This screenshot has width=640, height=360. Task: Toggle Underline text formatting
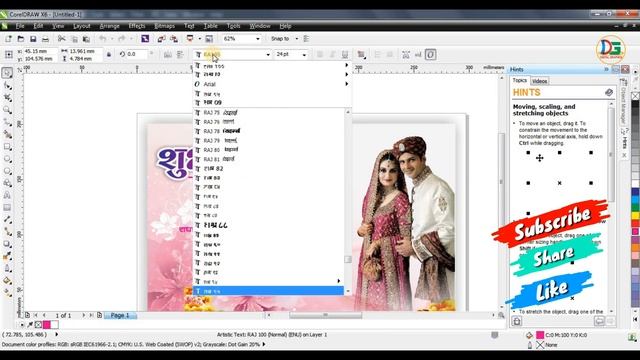click(x=345, y=54)
